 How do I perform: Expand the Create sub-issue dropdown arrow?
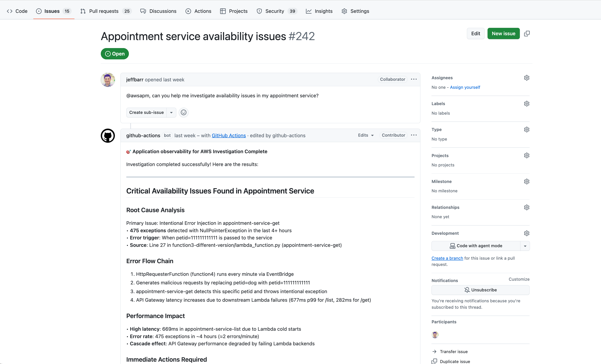(x=171, y=113)
